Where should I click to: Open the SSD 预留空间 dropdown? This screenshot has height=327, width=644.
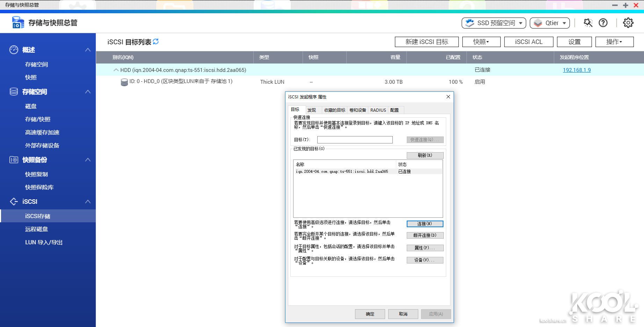pos(493,23)
